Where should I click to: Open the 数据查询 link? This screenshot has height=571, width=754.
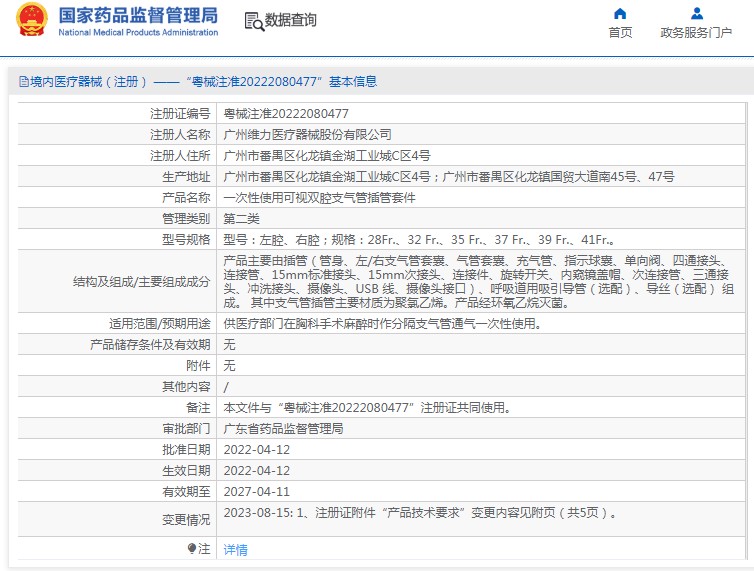click(x=290, y=20)
